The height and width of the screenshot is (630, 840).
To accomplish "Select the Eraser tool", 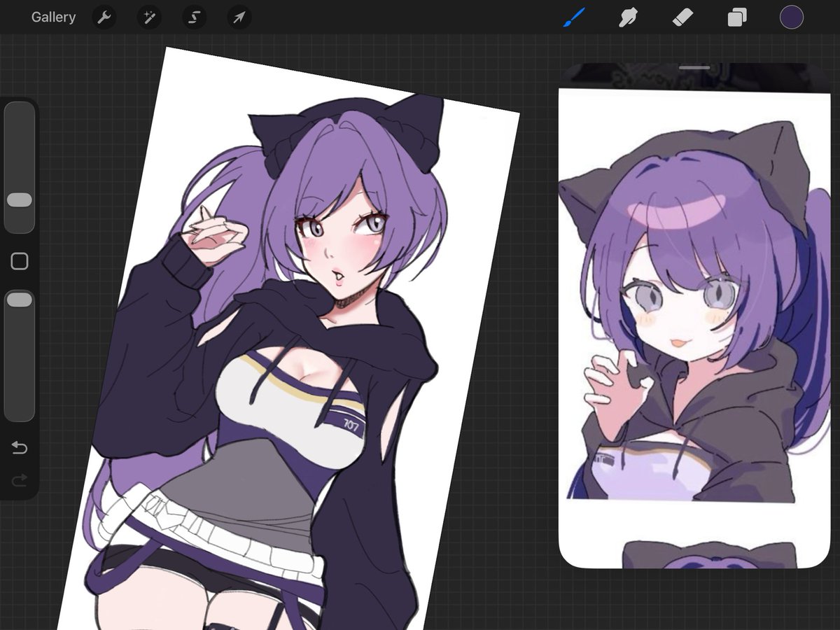I will 682,17.
